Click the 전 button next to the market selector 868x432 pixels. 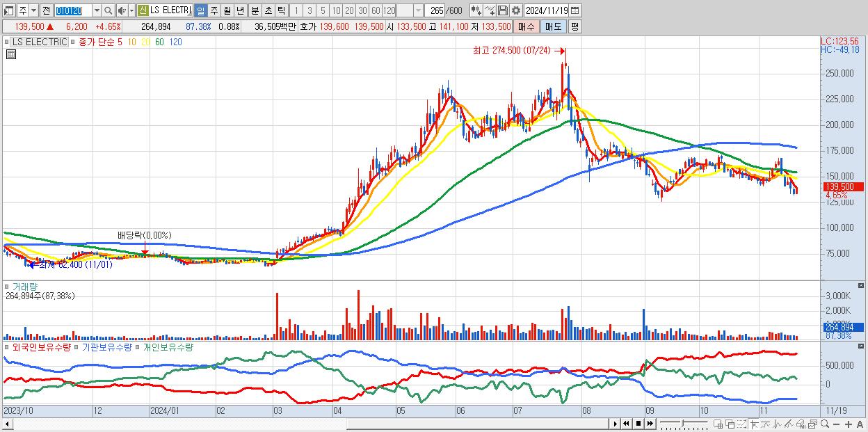point(46,10)
